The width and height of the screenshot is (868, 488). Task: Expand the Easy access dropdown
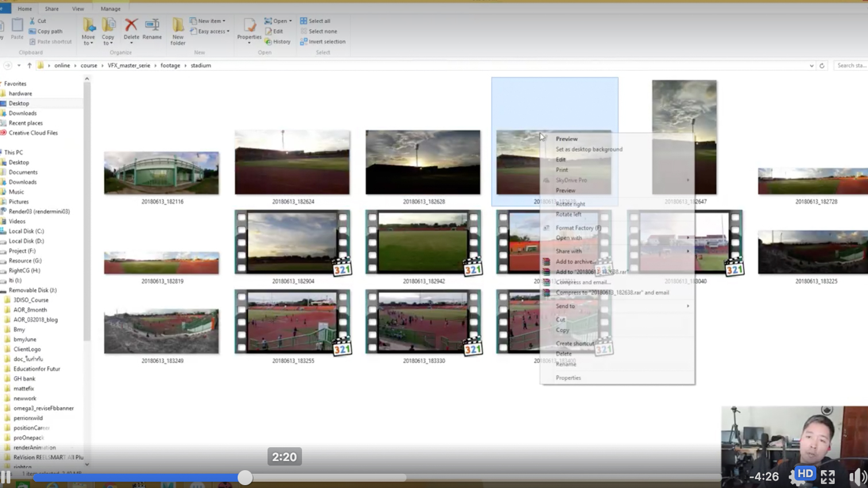(210, 32)
